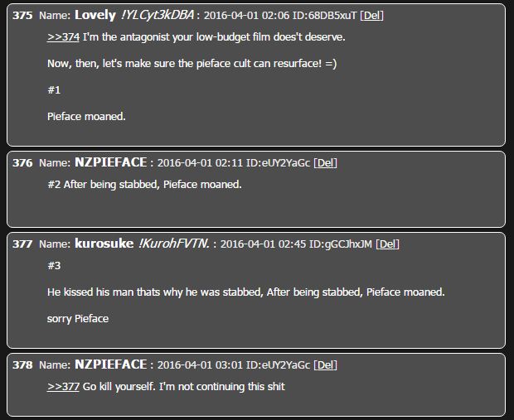The width and height of the screenshot is (514, 420).
Task: Click the name NZPIEFACE on post 378
Action: pos(111,364)
